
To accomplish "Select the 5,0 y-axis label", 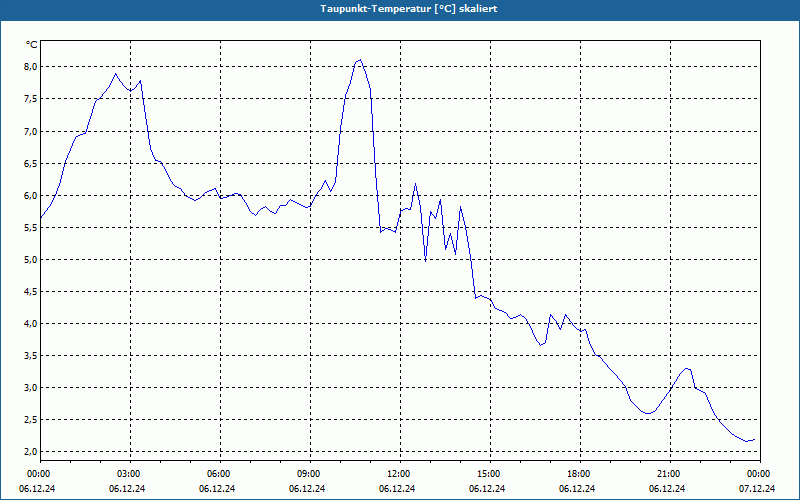I will pos(30,260).
